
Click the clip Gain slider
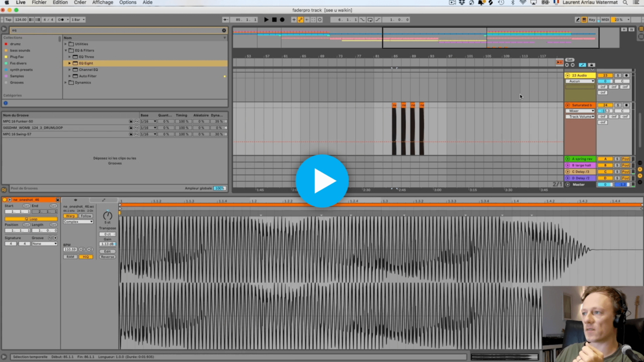point(108,244)
